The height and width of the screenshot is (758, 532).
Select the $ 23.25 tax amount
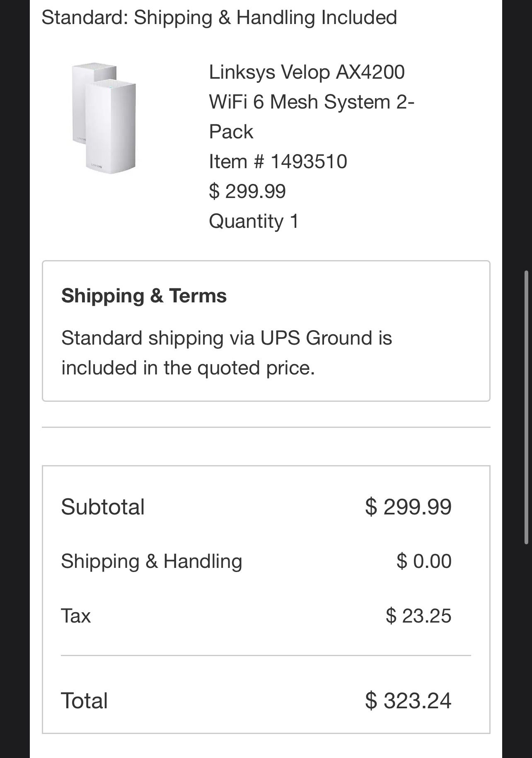coord(418,616)
